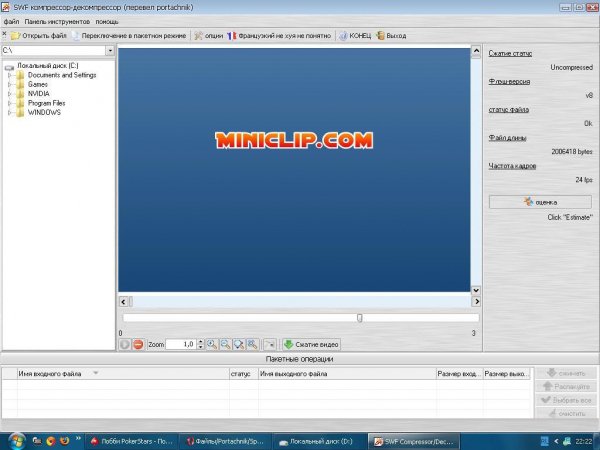
Task: Open the Панель инструментов menu
Action: point(57,22)
